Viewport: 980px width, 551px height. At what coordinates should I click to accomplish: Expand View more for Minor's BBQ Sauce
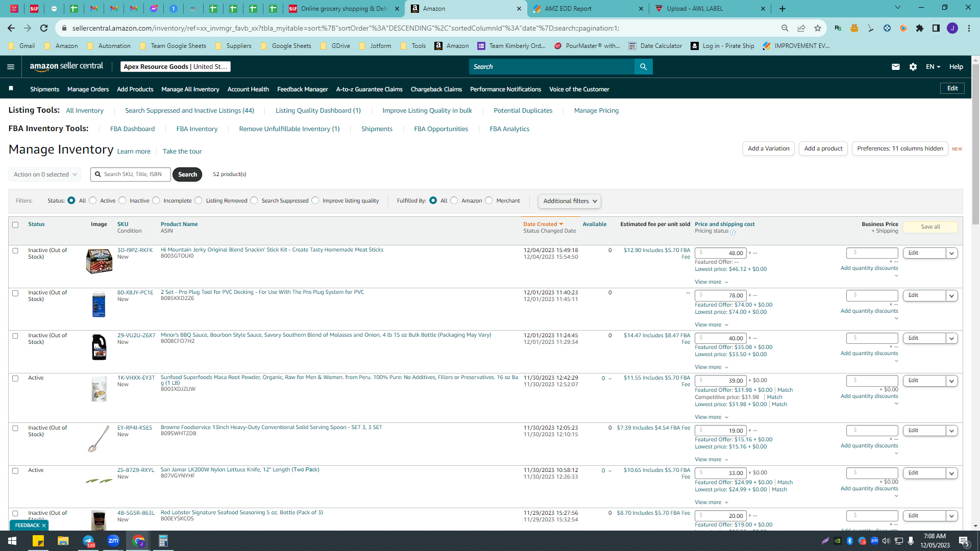click(x=712, y=367)
